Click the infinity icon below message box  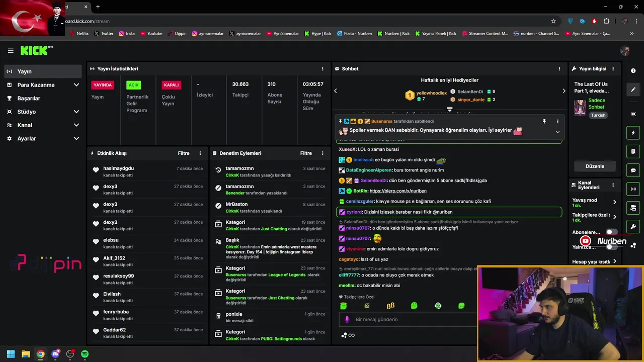pos(352,335)
